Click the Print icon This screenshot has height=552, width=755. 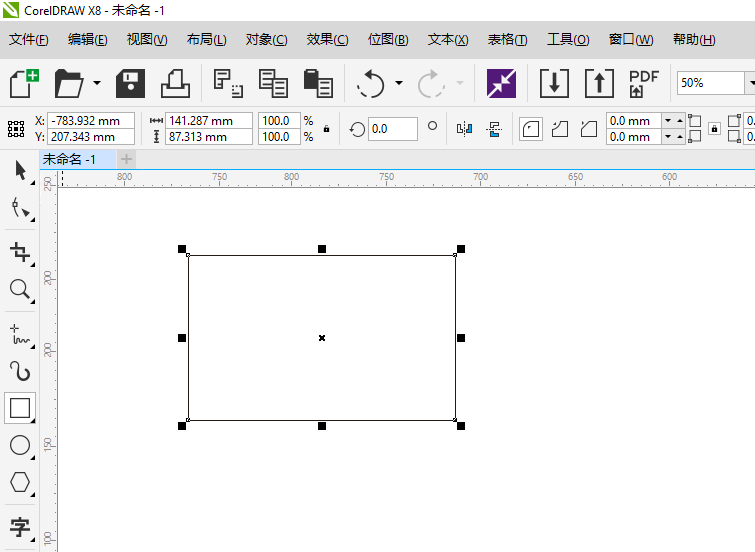175,83
